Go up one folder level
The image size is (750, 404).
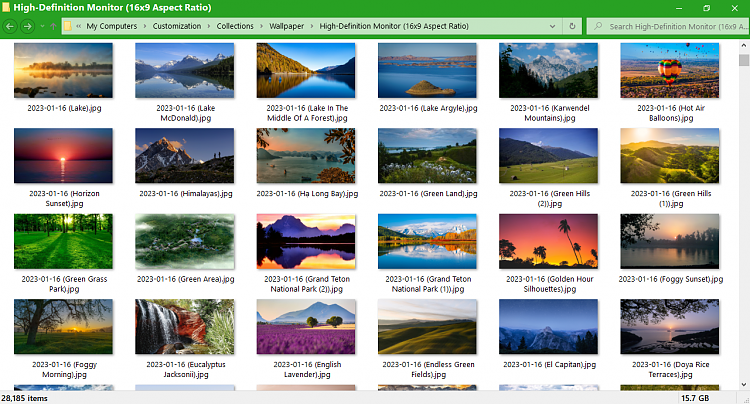point(53,26)
